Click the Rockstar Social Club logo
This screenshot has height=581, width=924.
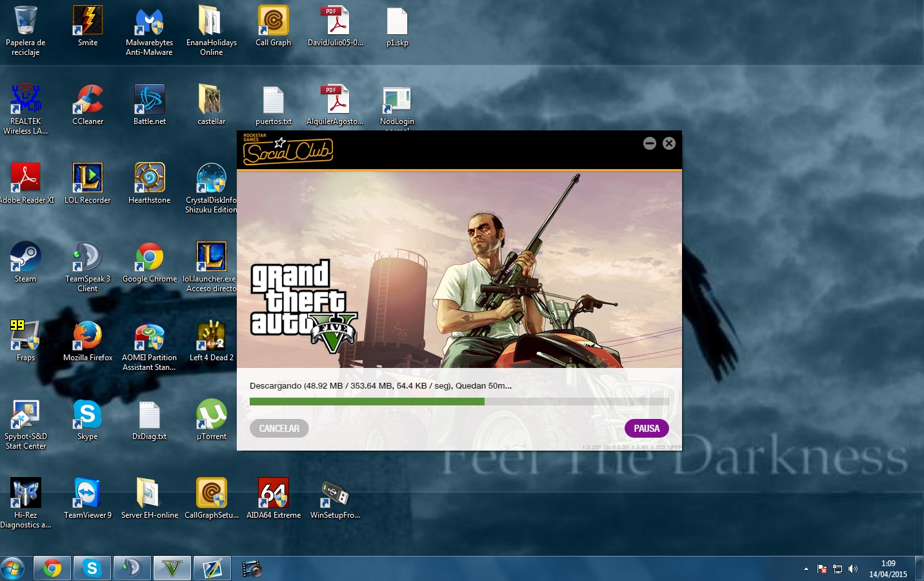point(287,149)
